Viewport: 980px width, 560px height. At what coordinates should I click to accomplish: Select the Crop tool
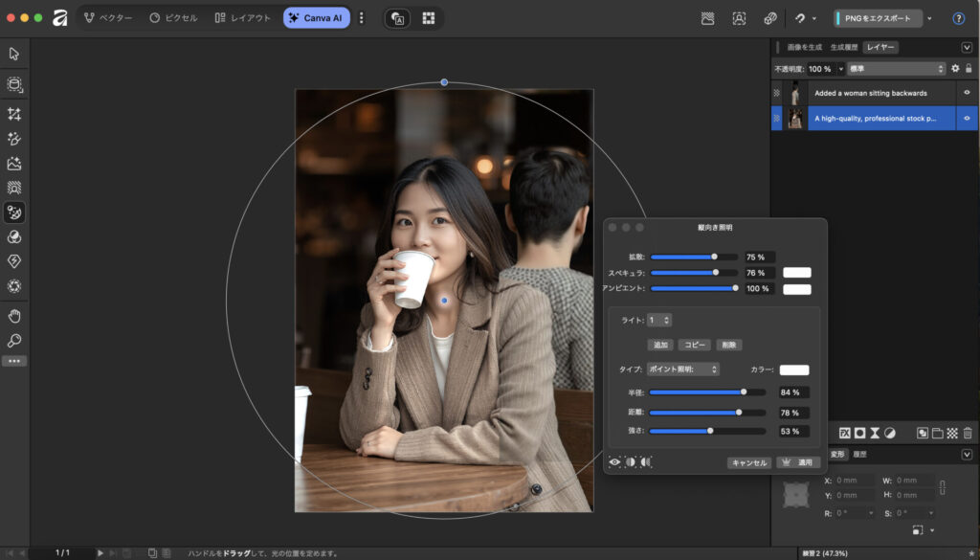[x=14, y=114]
